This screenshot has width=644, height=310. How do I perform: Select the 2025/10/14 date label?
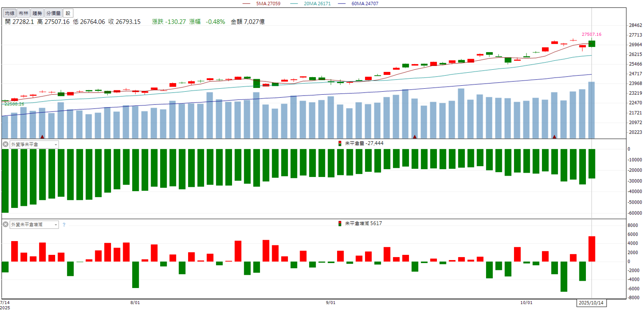592,303
